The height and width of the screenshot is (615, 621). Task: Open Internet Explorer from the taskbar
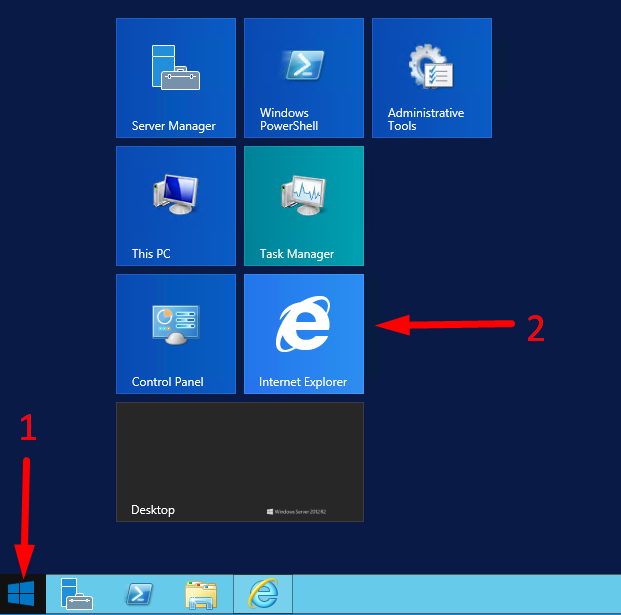[263, 594]
